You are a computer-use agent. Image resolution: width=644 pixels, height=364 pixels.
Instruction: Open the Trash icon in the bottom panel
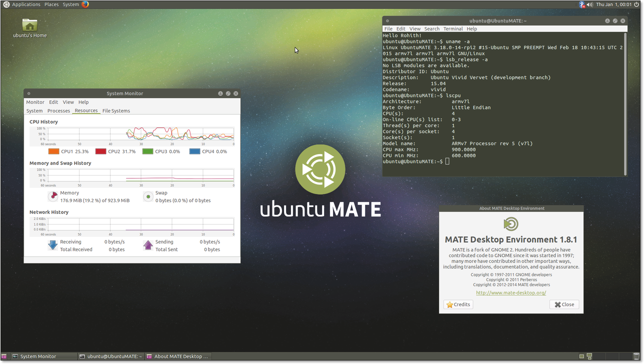(636, 356)
